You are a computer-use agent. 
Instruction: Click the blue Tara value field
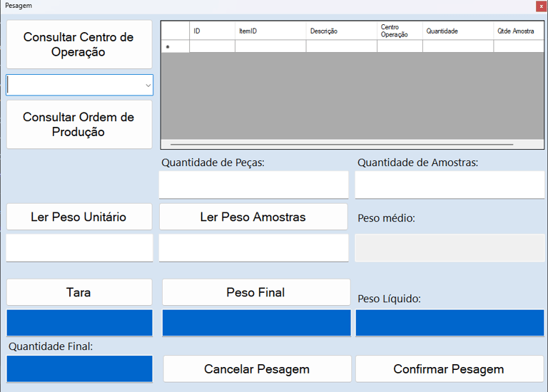[x=79, y=323]
